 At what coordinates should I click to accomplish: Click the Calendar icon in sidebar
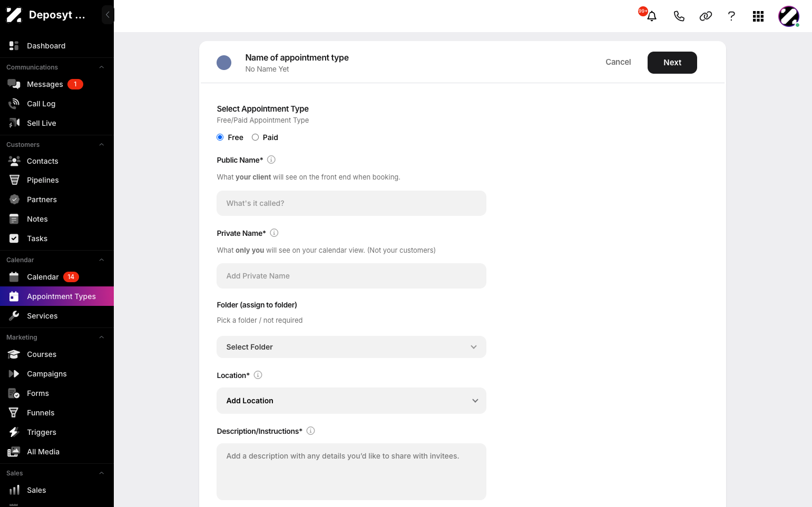point(14,277)
